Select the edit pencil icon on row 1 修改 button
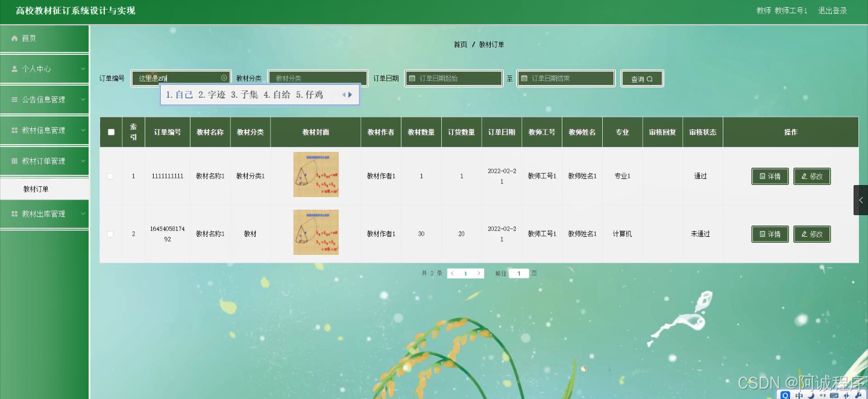The image size is (868, 399). point(804,176)
